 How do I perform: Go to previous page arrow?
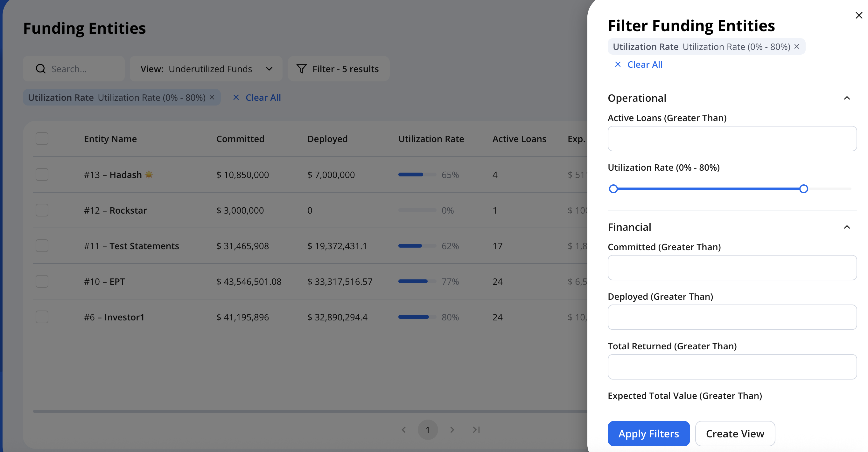click(x=404, y=430)
